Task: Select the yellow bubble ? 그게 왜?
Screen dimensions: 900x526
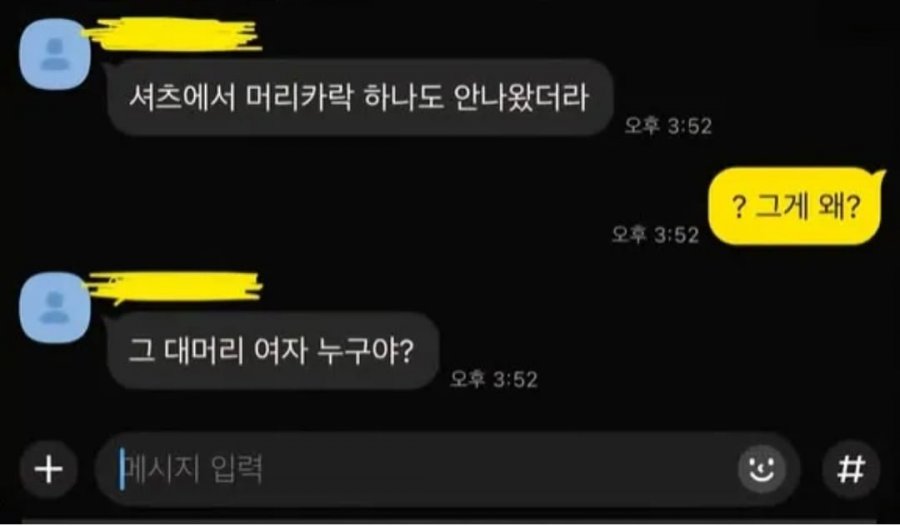Action: [796, 207]
